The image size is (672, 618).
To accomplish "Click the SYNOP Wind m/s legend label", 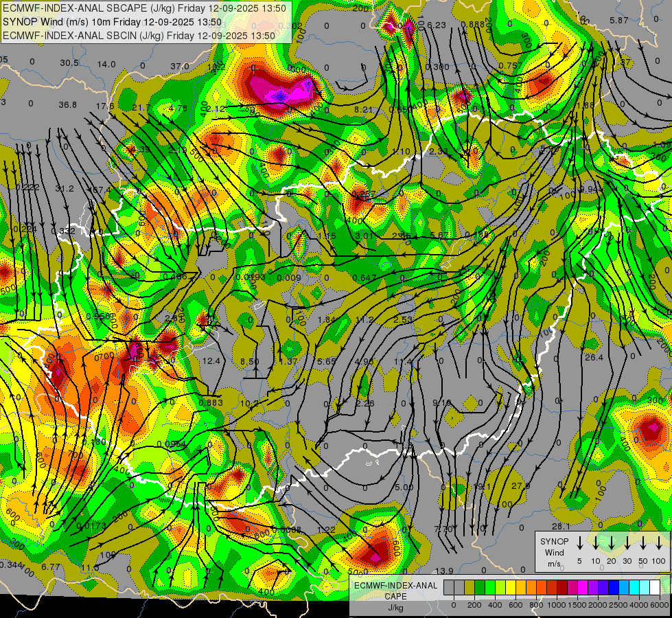I will tap(554, 552).
